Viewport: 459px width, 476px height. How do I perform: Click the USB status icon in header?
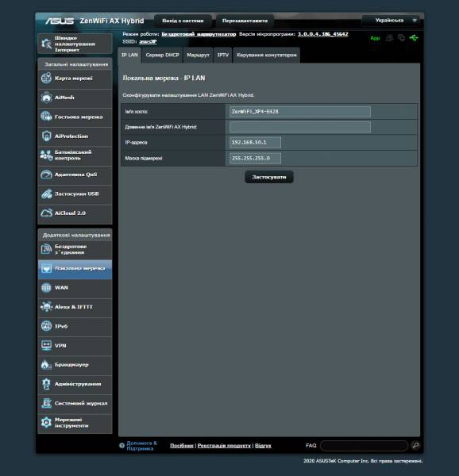coord(414,38)
